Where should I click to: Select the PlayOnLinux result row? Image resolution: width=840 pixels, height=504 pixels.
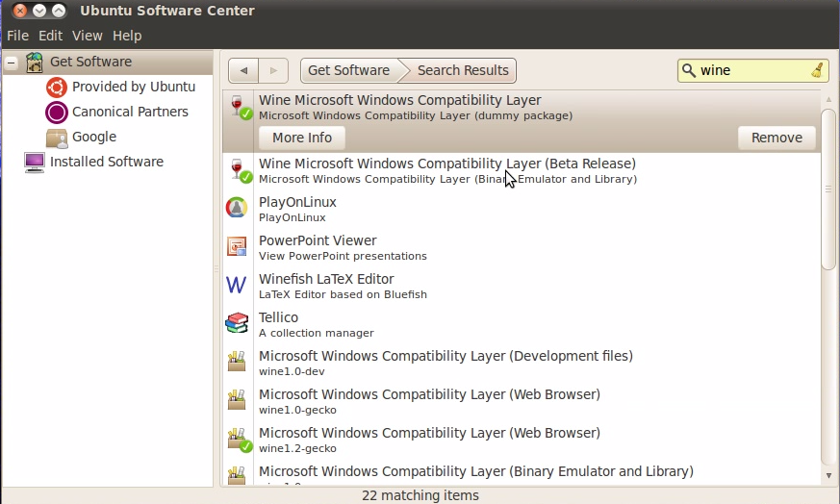tap(522, 210)
